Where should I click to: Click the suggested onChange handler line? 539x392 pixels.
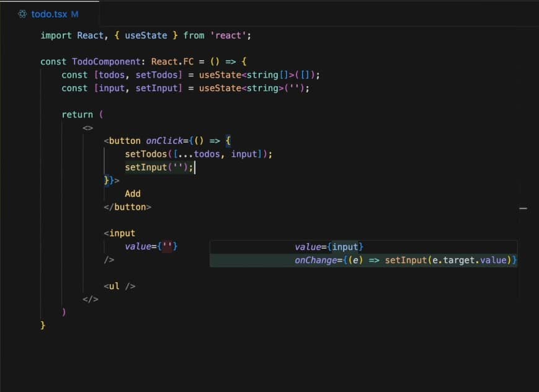pyautogui.click(x=405, y=261)
